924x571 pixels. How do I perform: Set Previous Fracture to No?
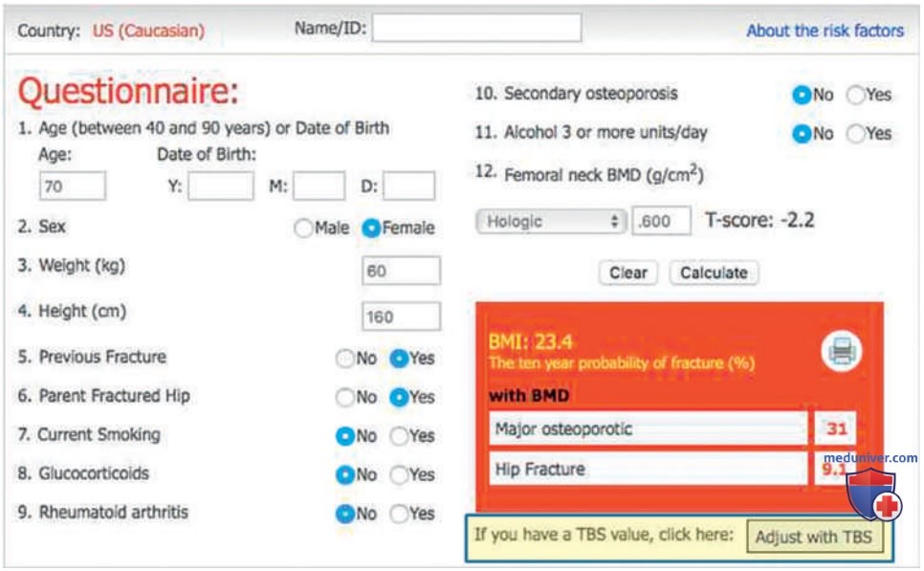point(344,359)
